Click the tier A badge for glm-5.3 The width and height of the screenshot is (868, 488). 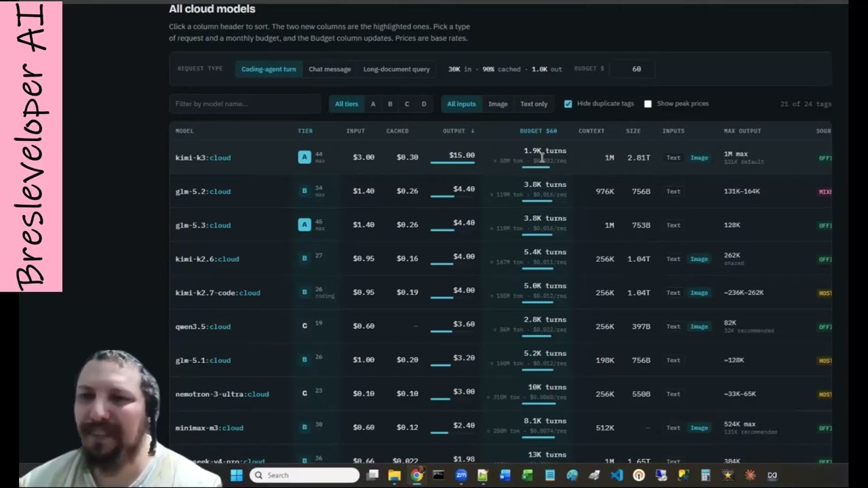[x=304, y=225]
